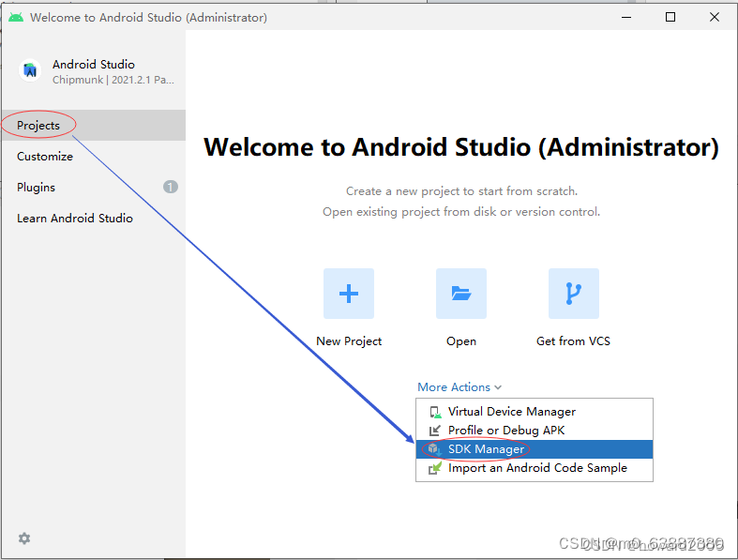The image size is (738, 560).
Task: Click the Get from VCS branch icon
Action: pyautogui.click(x=573, y=294)
